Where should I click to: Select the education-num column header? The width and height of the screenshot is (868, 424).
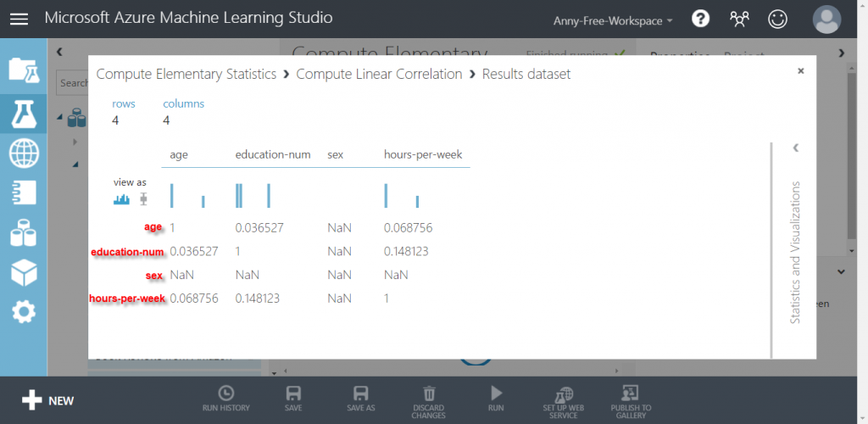[273, 154]
